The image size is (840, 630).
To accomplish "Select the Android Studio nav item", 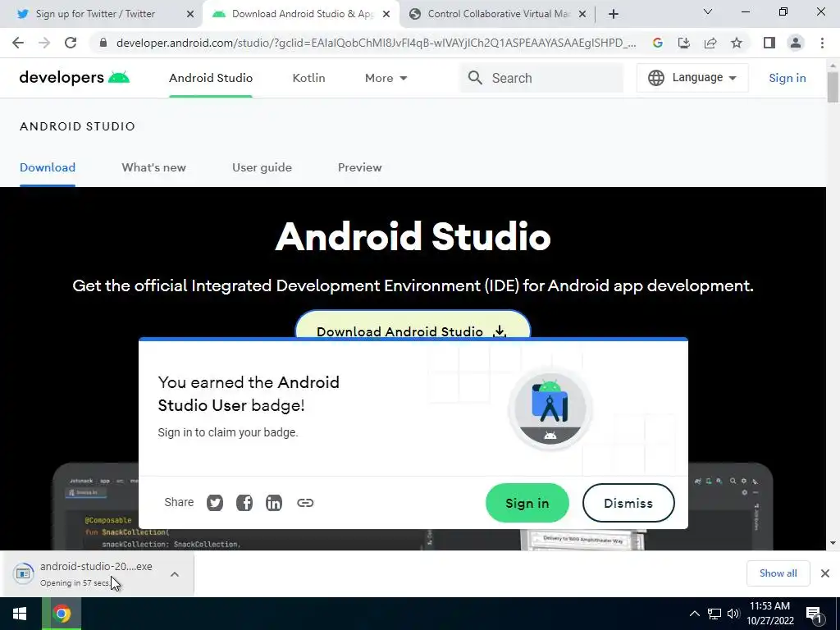I will [x=211, y=78].
